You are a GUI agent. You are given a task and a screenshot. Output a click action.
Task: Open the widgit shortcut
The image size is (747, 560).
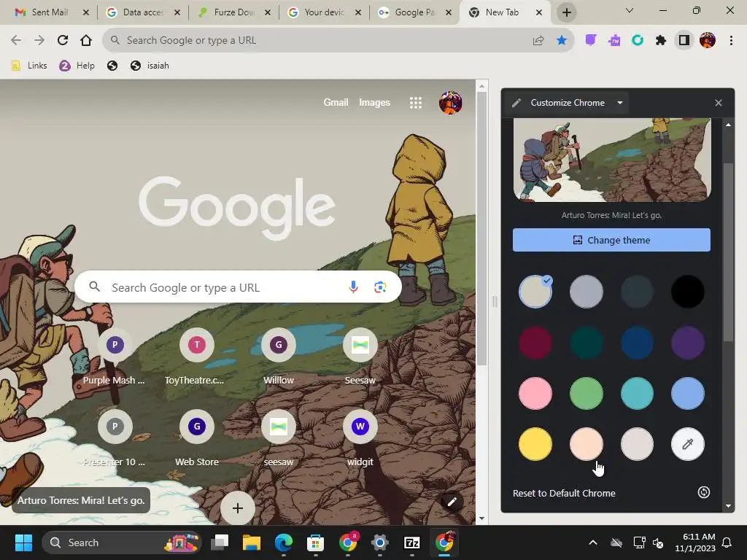pos(360,438)
